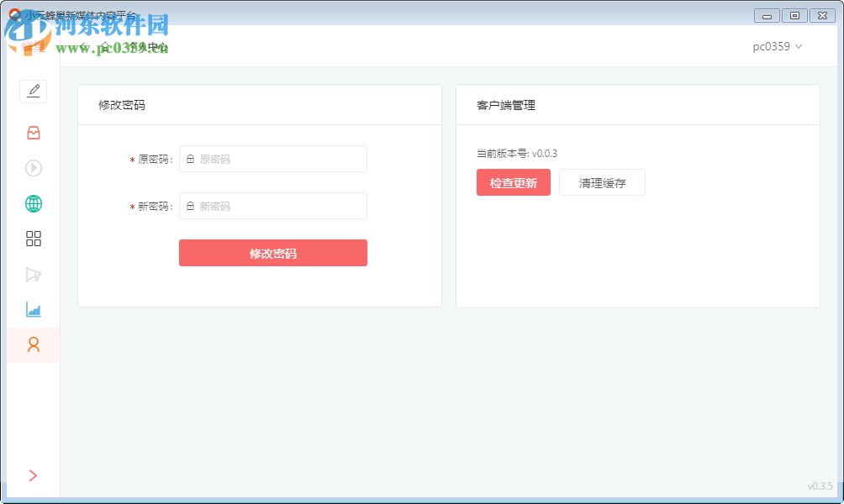Select the orange person profile icon
This screenshot has width=844, height=504.
34,345
